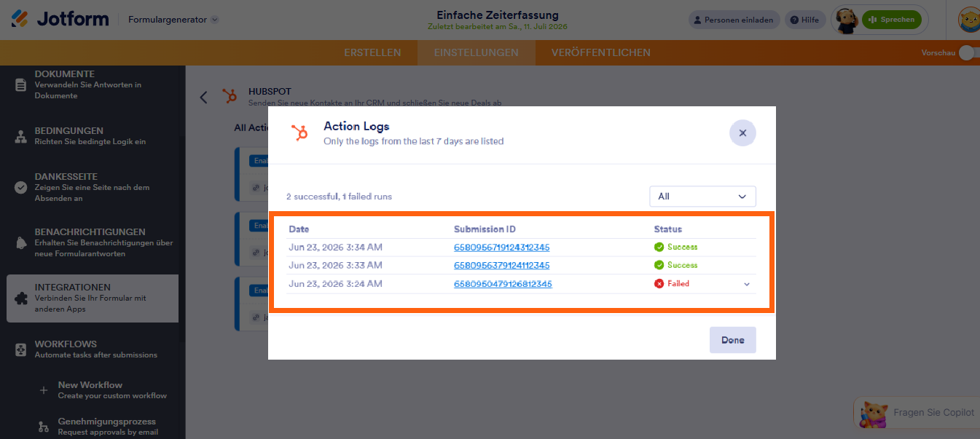This screenshot has height=439, width=980.
Task: Click the thank-you checkmark icon
Action: tap(21, 187)
